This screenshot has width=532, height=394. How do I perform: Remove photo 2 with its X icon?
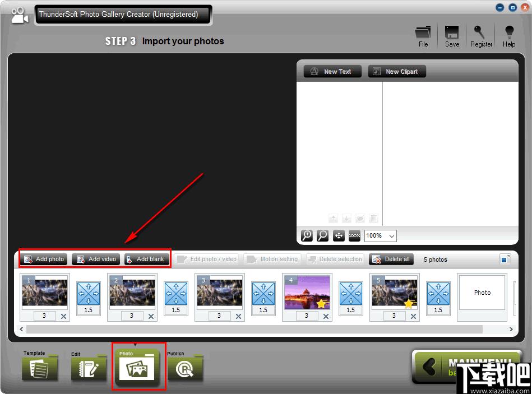coord(151,316)
